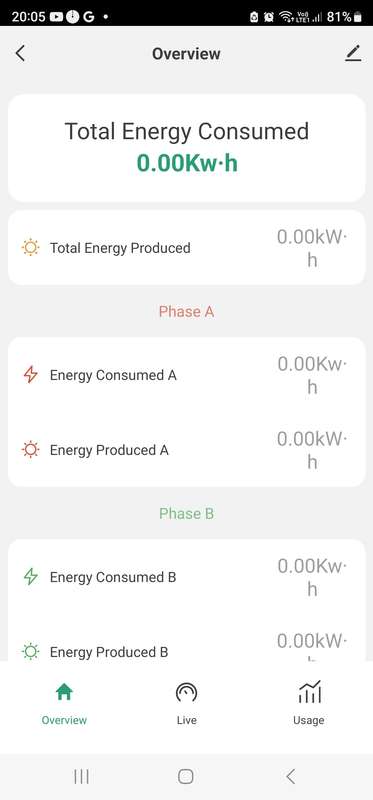
Task: Tap the Phase A section heading
Action: (186, 311)
